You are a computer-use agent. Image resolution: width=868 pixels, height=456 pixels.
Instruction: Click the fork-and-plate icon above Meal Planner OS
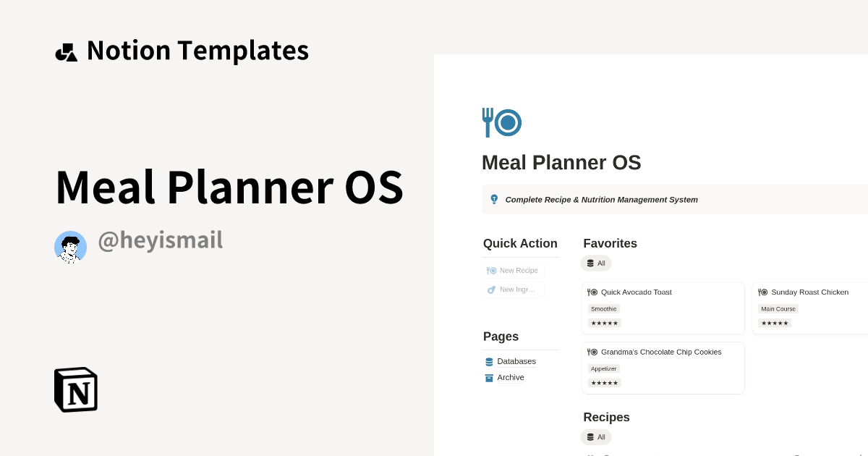pyautogui.click(x=501, y=122)
